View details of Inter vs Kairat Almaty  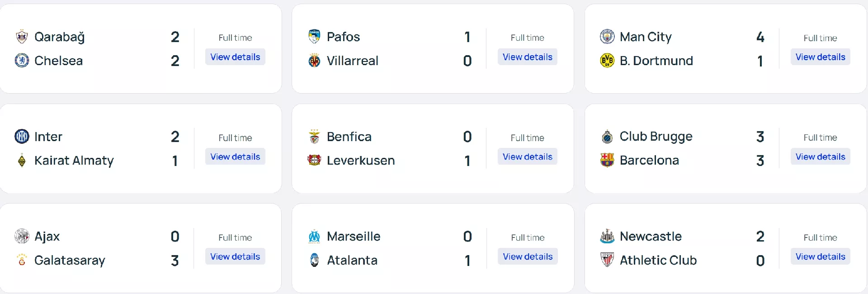pyautogui.click(x=235, y=156)
